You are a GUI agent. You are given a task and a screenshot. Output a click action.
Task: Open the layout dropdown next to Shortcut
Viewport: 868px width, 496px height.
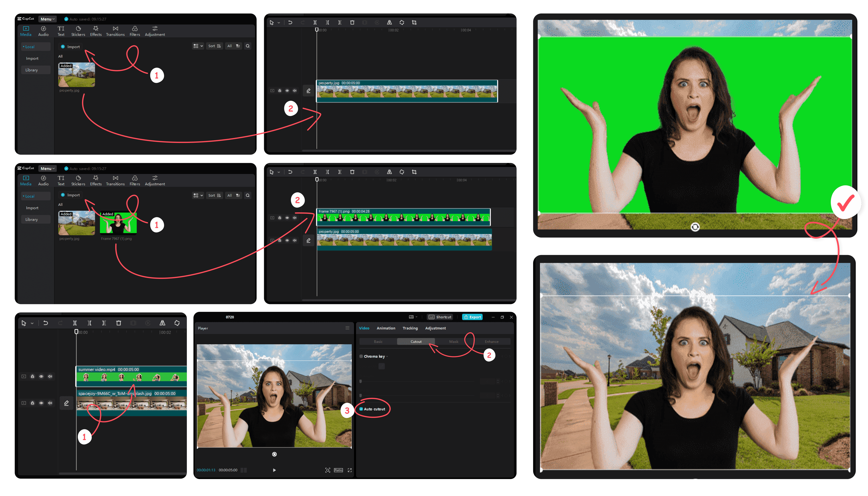click(413, 317)
